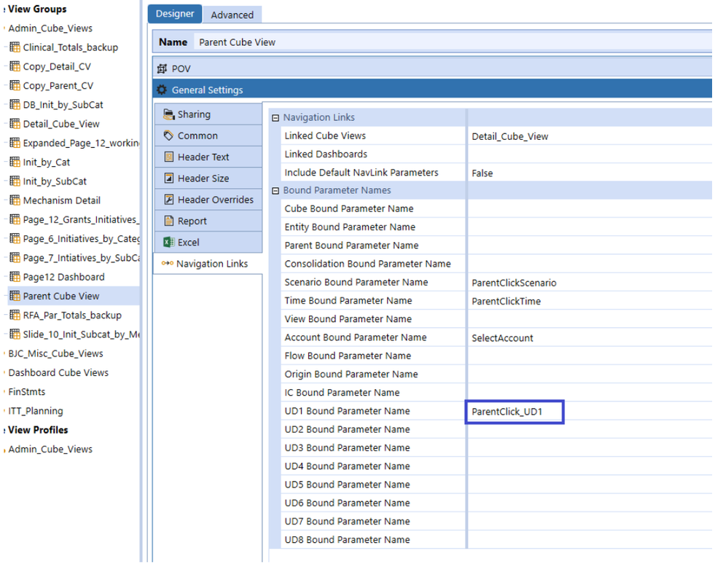Click the Header Overrides icon
This screenshot has width=728, height=572.
tap(169, 200)
